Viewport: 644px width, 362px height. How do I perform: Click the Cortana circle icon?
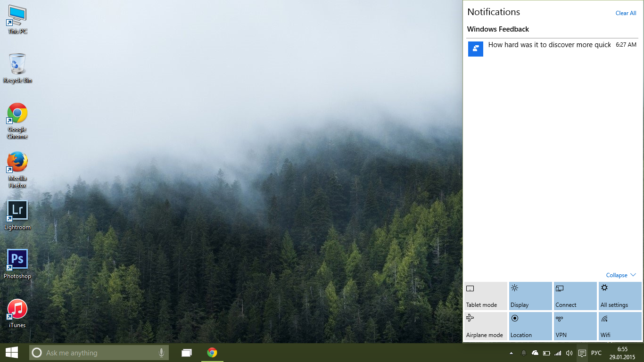pos(37,353)
